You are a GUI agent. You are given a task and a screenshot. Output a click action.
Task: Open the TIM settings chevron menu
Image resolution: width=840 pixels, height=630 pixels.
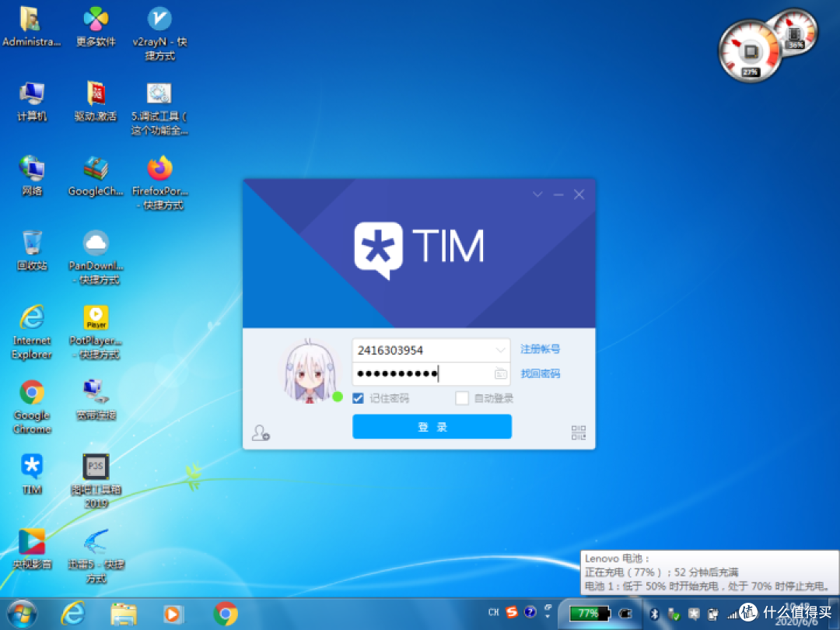pos(537,194)
